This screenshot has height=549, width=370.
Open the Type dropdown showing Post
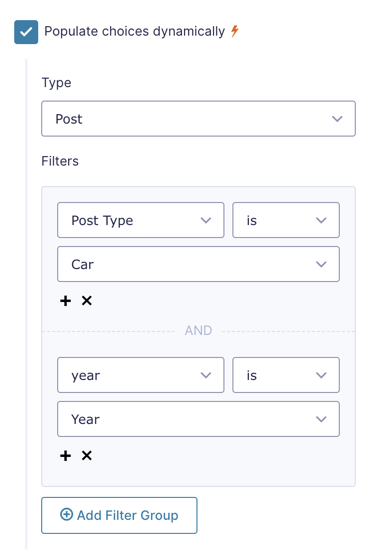[x=198, y=119]
